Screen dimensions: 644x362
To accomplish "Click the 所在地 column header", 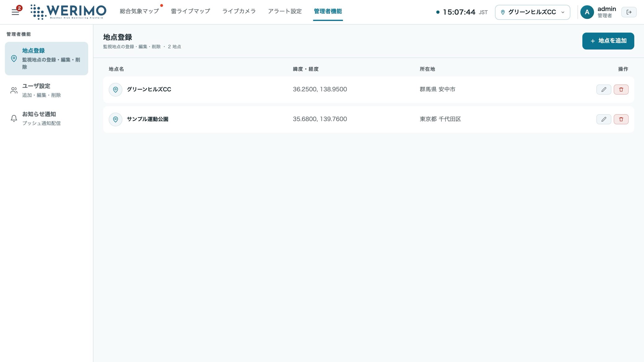I will tap(427, 69).
